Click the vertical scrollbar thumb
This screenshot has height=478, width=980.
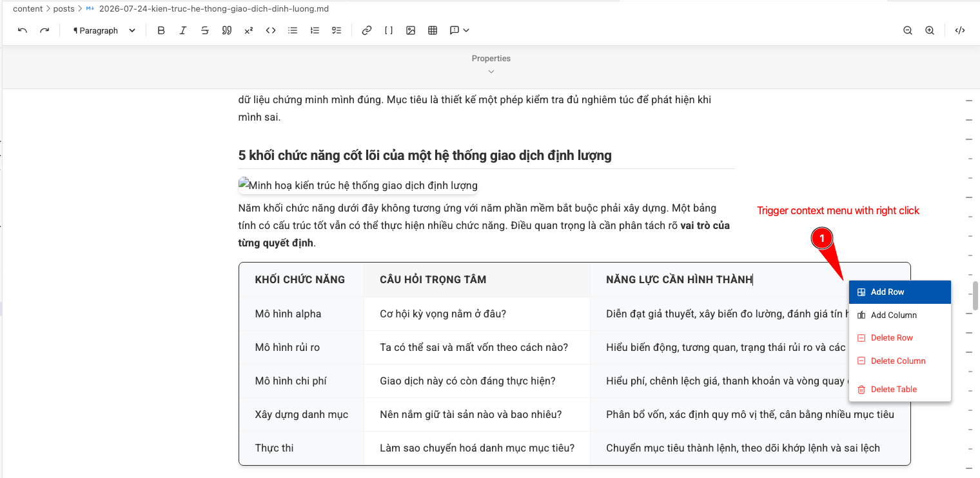coord(976,295)
